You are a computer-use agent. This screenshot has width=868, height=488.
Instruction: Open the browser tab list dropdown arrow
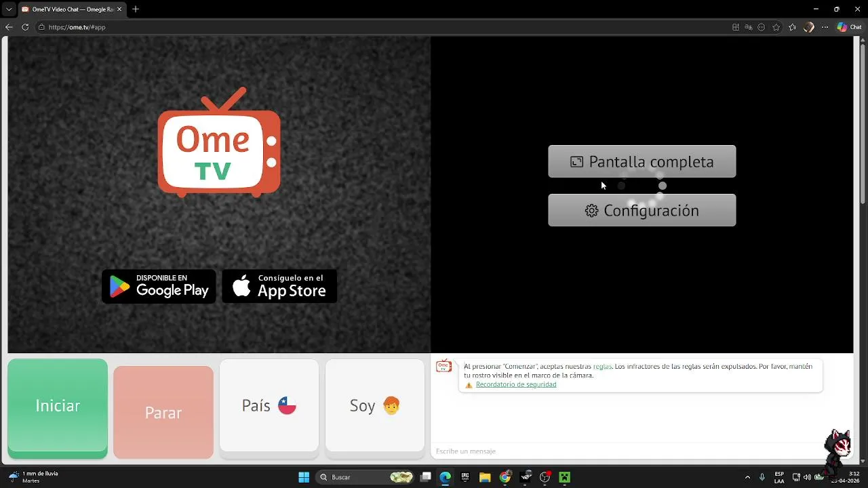coord(9,9)
